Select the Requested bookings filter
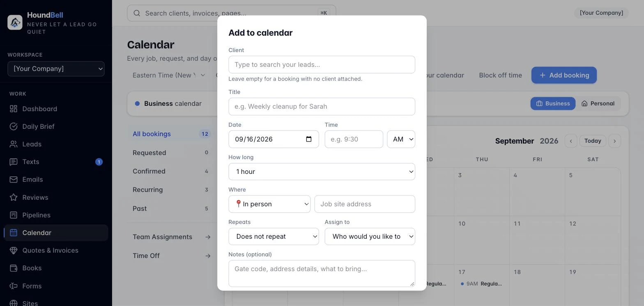 coord(171,153)
